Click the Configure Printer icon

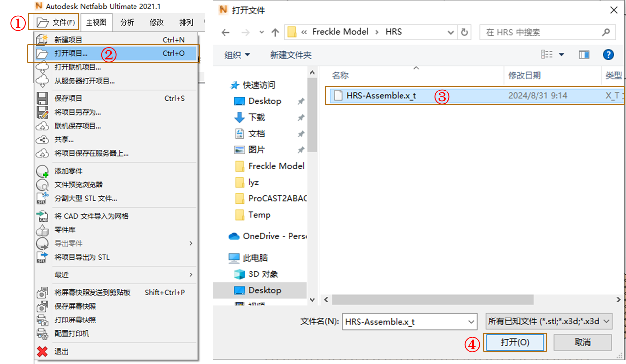point(42,334)
